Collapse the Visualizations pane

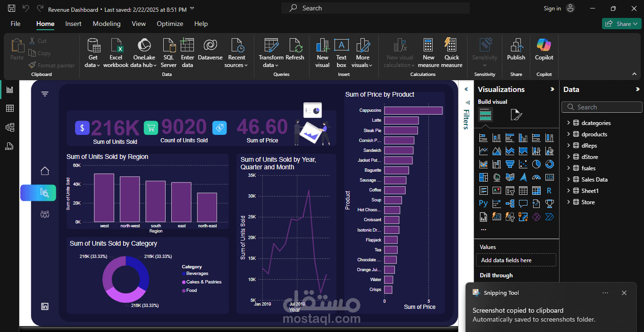tap(552, 89)
